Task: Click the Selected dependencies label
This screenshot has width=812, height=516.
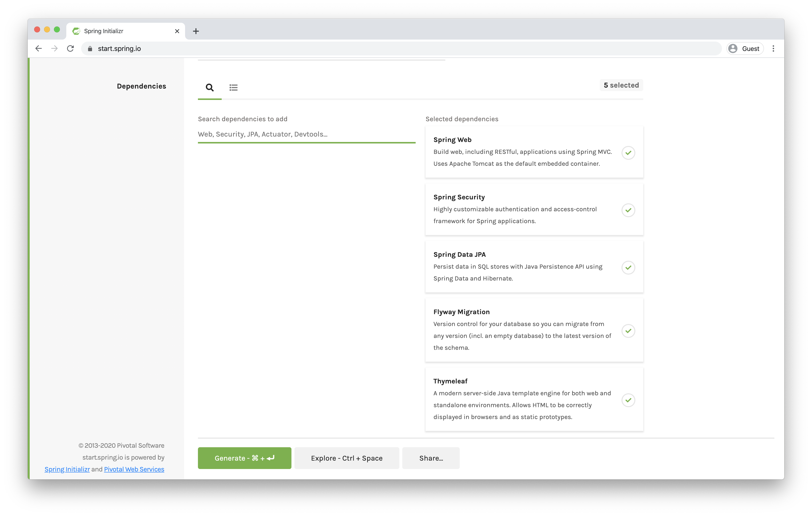Action: [x=462, y=119]
